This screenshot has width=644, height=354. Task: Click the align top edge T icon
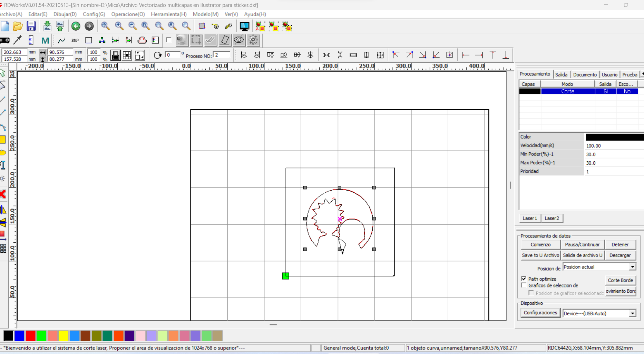492,55
